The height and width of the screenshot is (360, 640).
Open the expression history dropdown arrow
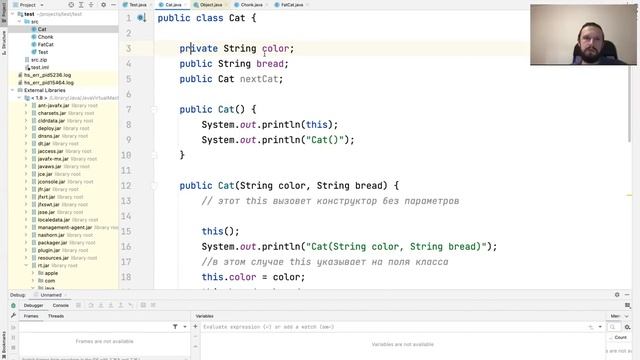click(x=600, y=327)
